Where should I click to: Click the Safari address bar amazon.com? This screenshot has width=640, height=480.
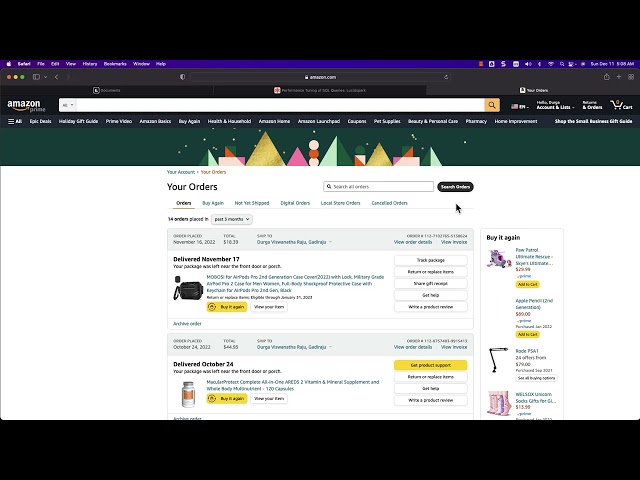point(320,77)
